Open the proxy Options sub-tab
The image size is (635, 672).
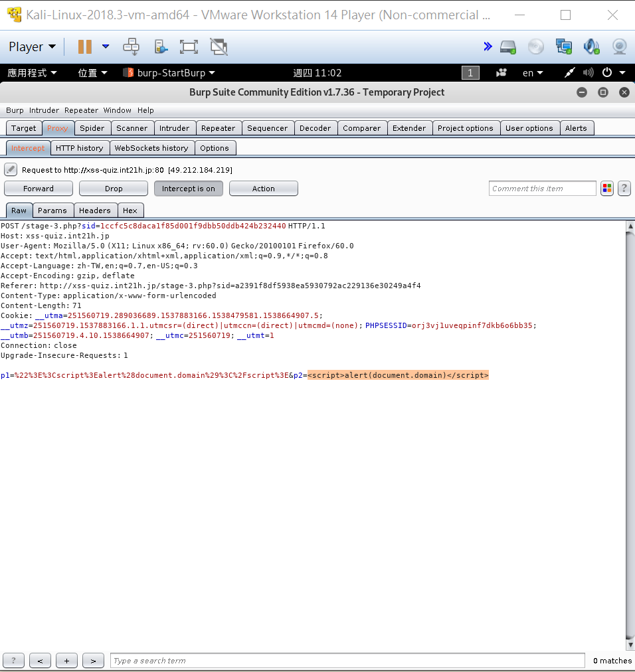[215, 148]
